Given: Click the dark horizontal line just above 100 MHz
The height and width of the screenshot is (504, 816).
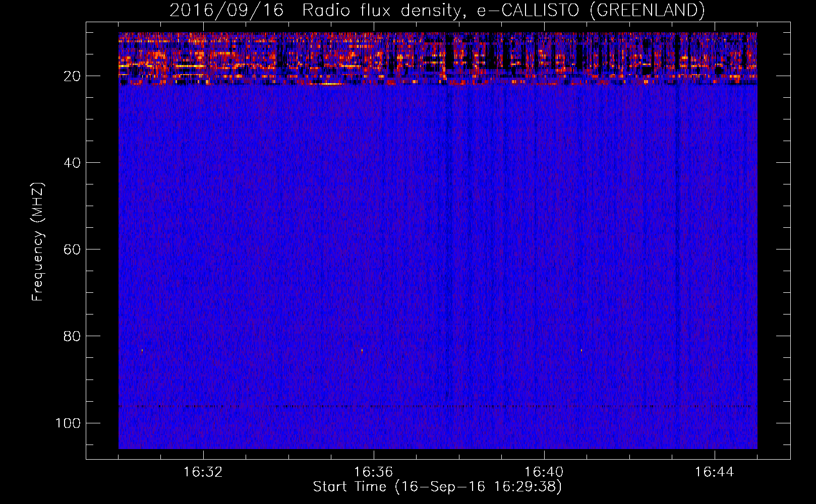Looking at the screenshot, I should [x=434, y=406].
